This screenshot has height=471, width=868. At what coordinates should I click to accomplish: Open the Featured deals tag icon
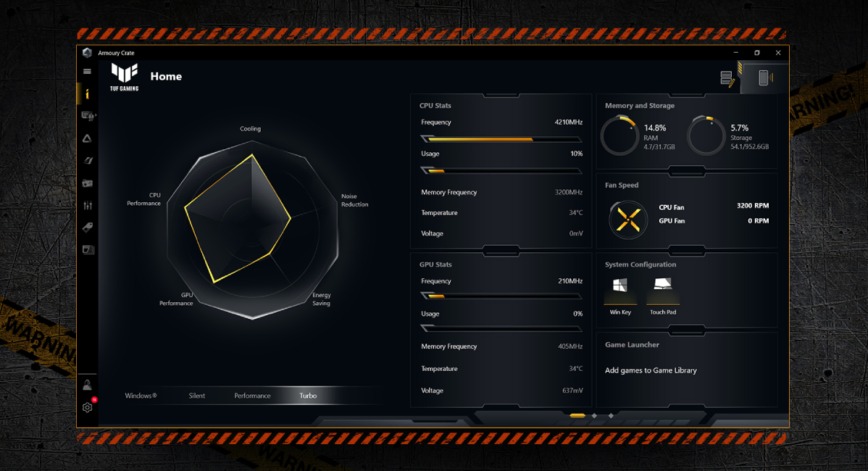pyautogui.click(x=88, y=228)
